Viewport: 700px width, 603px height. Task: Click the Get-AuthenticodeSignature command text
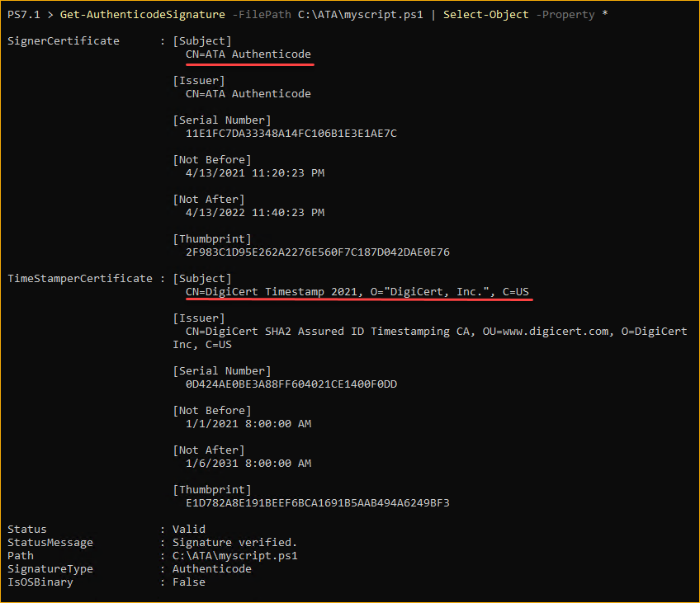143,15
